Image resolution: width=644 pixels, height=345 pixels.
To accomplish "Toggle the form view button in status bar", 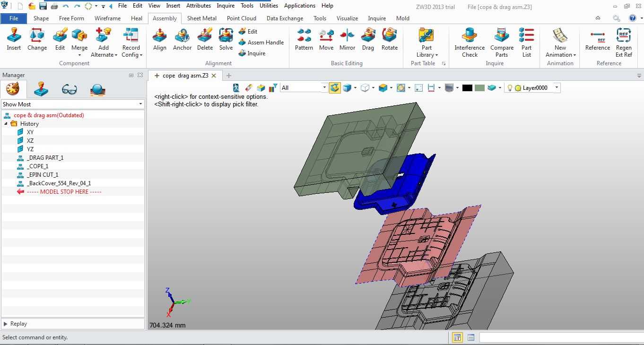I will tap(457, 337).
